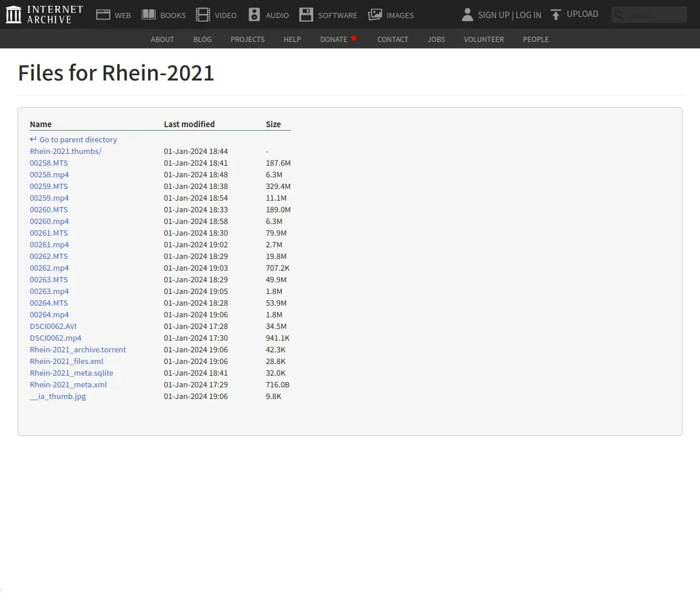700x595 pixels.
Task: Click the Web text label
Action: 123,16
